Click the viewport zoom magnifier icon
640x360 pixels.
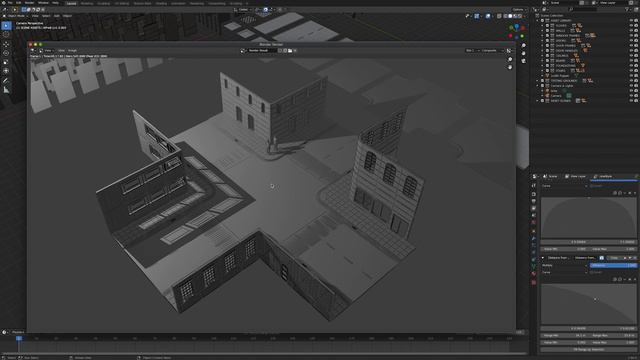click(524, 46)
